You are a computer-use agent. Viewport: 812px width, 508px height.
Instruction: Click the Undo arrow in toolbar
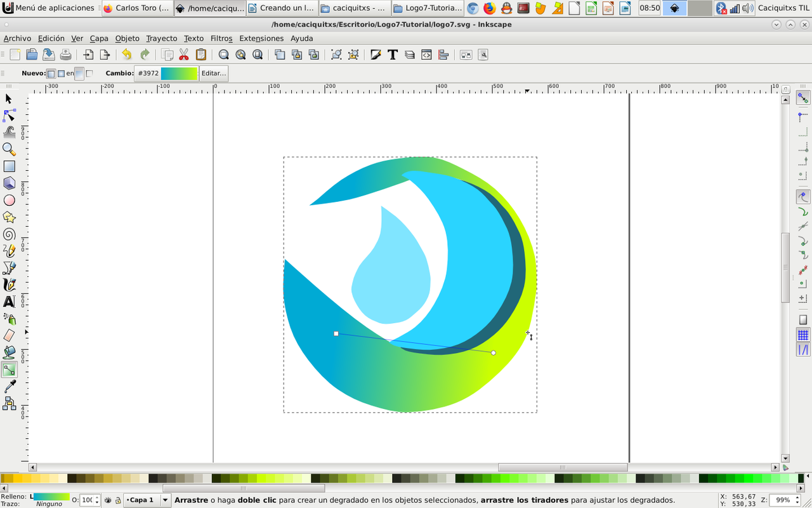[x=127, y=55]
